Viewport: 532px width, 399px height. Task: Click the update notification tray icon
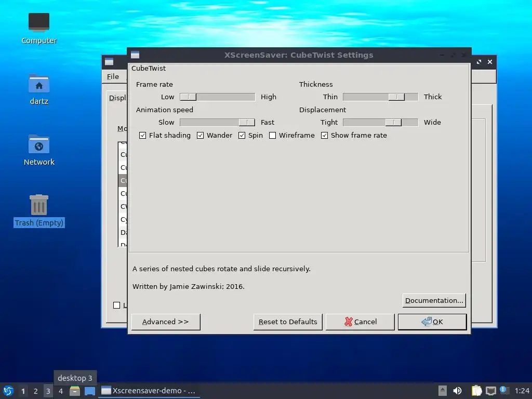504,390
